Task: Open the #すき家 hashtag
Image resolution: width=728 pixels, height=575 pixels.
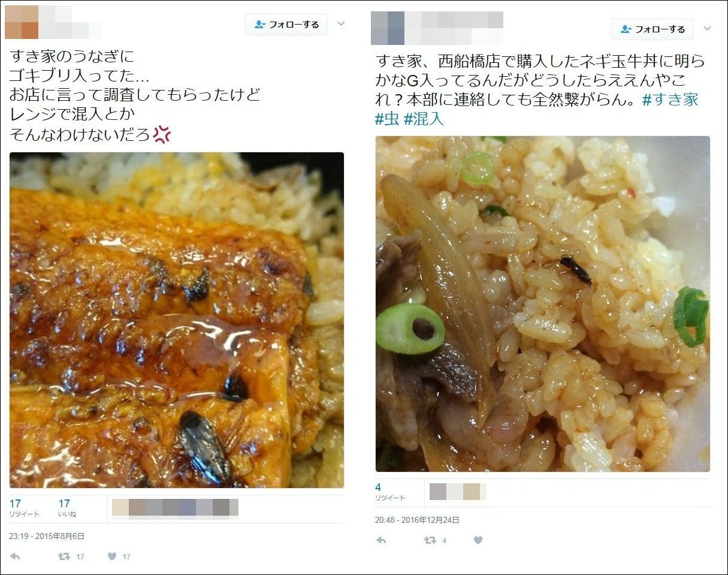Action: click(670, 100)
